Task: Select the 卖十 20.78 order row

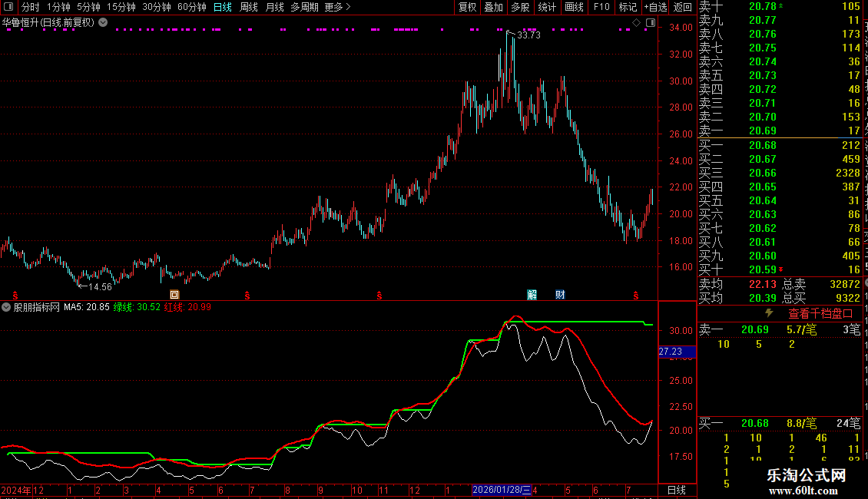Action: (780, 6)
